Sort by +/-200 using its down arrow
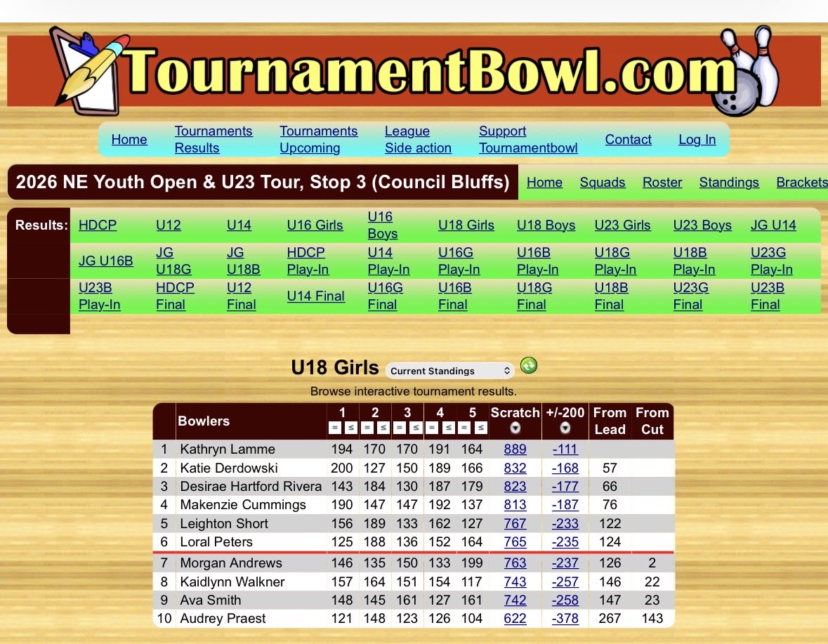828x644 pixels. click(565, 428)
